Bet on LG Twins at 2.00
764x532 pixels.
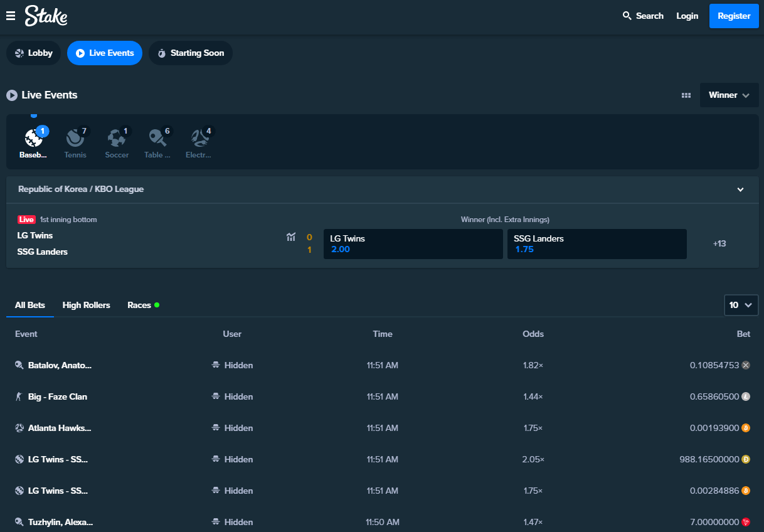pos(413,244)
